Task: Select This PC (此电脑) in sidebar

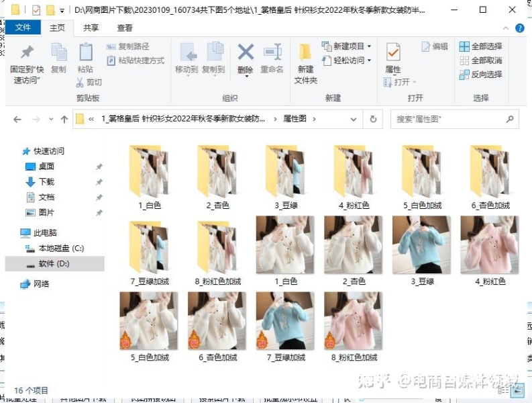Action: 38,233
